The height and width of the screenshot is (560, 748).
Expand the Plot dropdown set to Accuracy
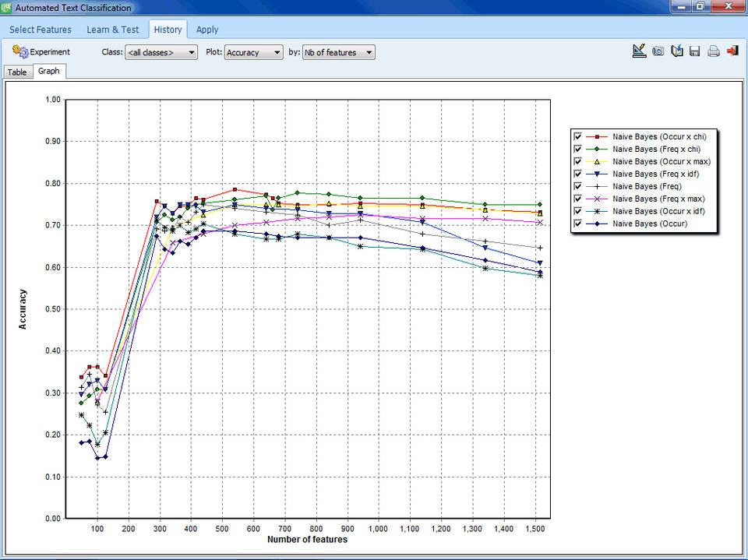point(254,52)
